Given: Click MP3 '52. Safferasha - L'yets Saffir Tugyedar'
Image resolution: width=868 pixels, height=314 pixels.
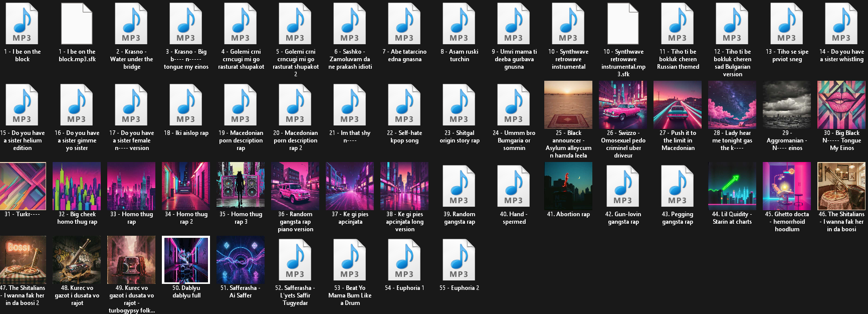Looking at the screenshot, I should 295,260.
